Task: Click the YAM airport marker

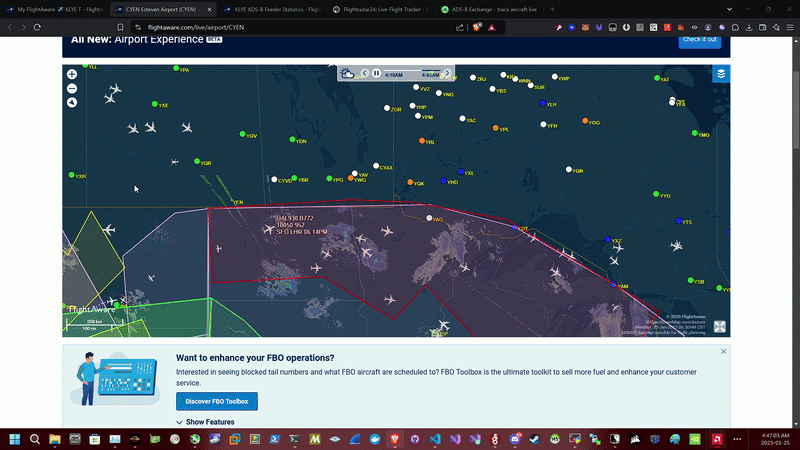Action: [614, 285]
